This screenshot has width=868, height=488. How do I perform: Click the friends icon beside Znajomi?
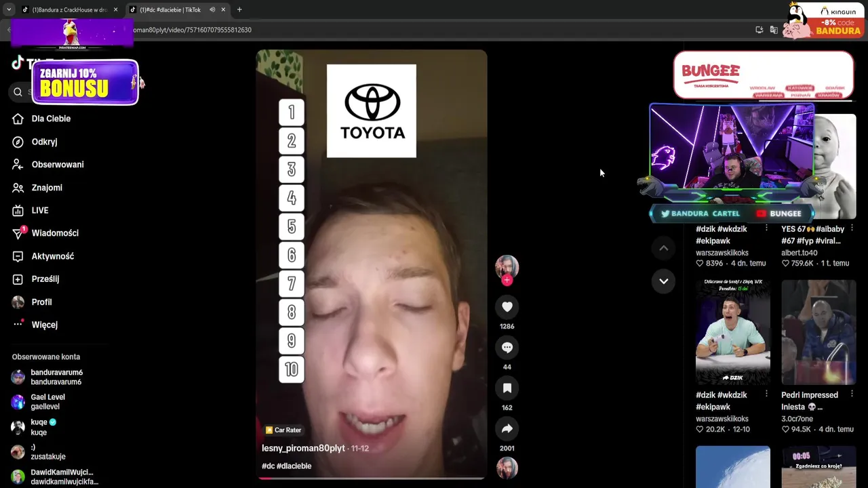coord(18,188)
